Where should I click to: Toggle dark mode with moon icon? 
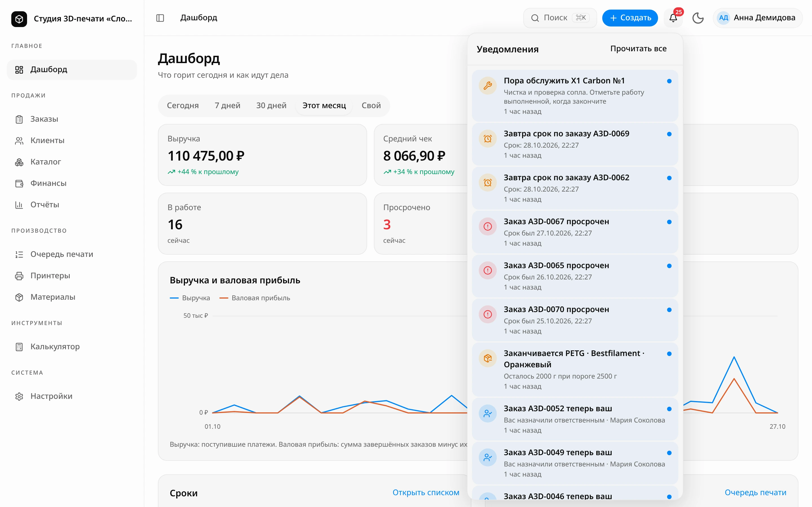[698, 18]
